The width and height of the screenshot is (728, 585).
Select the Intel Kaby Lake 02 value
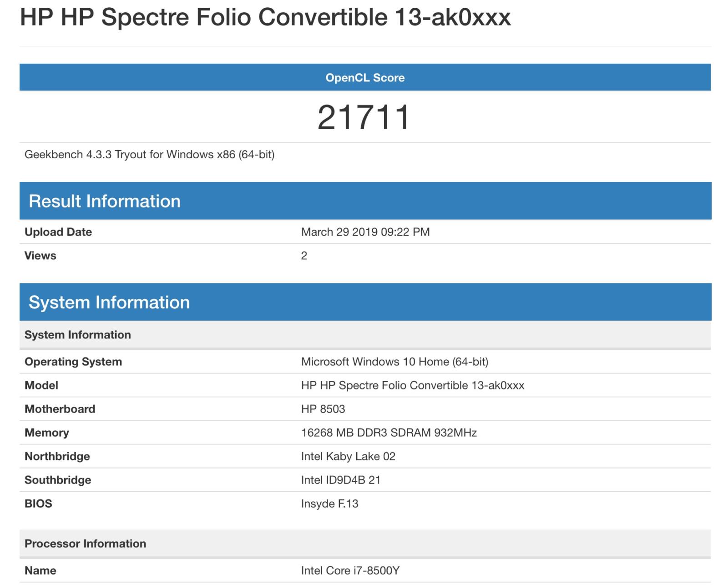(348, 456)
